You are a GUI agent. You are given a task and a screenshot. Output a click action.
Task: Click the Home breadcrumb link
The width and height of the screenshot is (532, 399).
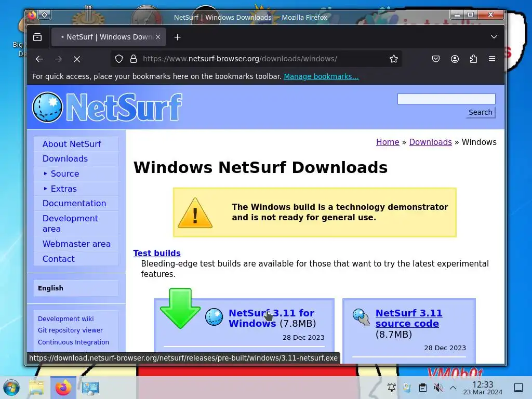coord(388,142)
